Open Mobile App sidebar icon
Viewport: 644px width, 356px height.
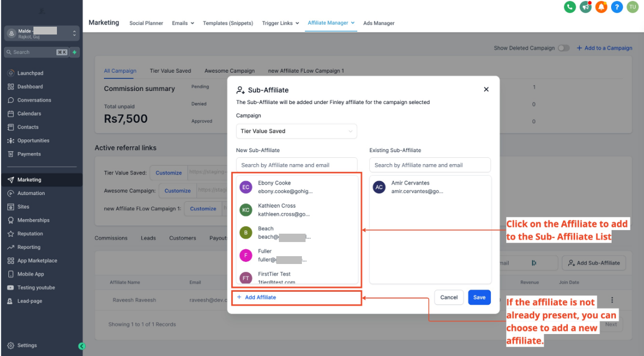coord(10,274)
